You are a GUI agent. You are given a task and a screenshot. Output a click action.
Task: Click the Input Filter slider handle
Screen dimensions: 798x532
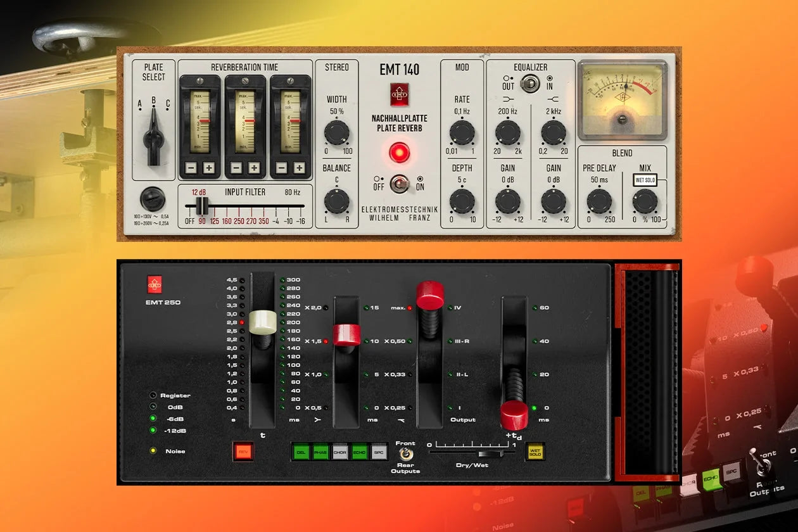(x=202, y=206)
